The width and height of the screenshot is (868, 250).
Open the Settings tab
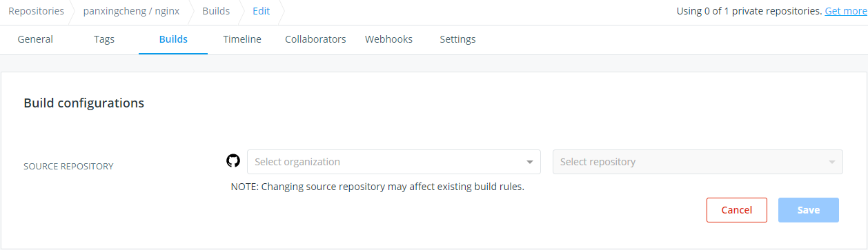coord(457,39)
